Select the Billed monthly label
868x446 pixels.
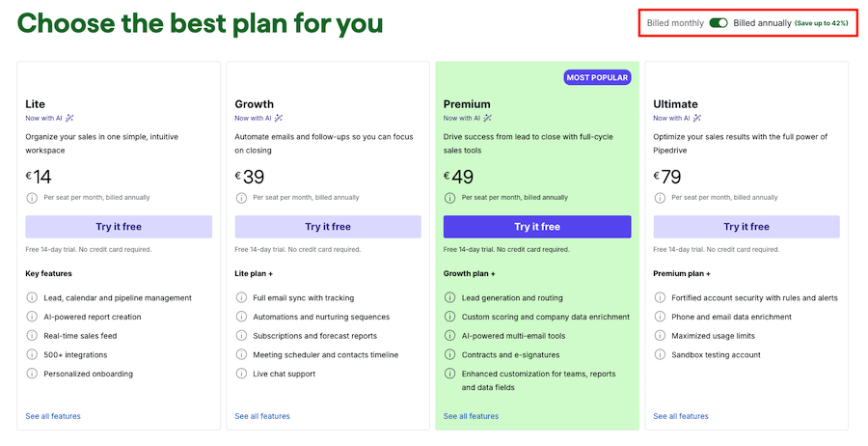(675, 23)
